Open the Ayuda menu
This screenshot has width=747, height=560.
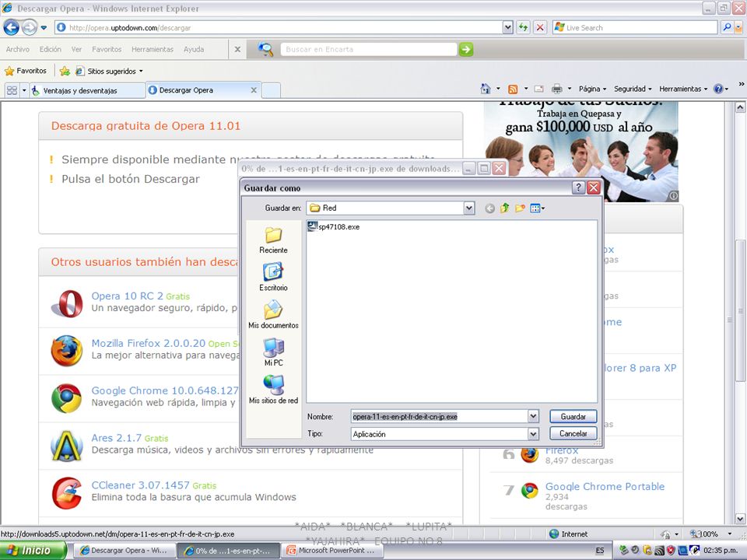pos(194,49)
